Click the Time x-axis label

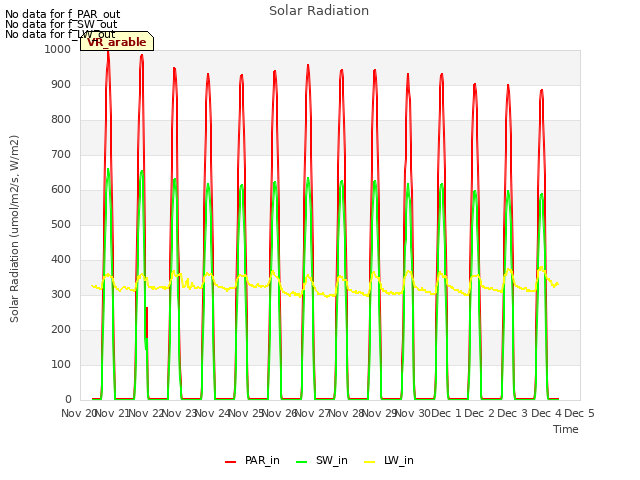(566, 429)
